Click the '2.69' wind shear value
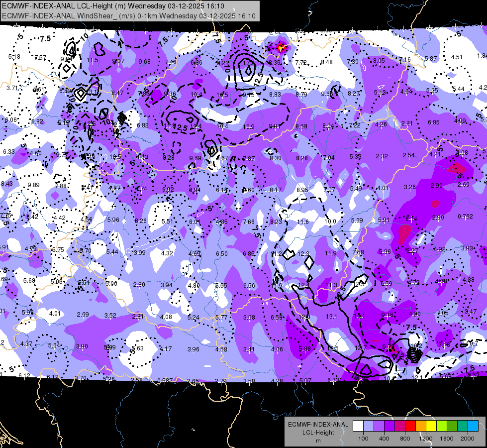This screenshot has height=448, width=487. (x=83, y=315)
